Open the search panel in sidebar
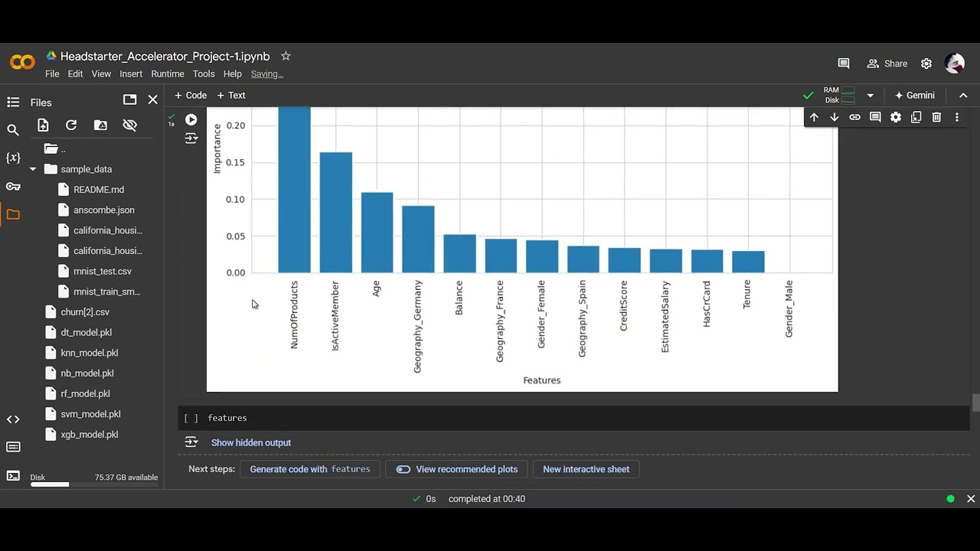The width and height of the screenshot is (980, 551). tap(13, 130)
